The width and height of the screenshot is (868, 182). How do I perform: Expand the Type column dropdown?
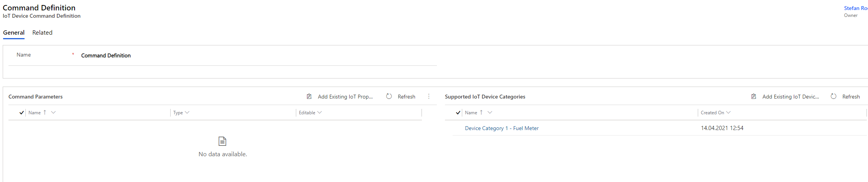[x=187, y=112]
